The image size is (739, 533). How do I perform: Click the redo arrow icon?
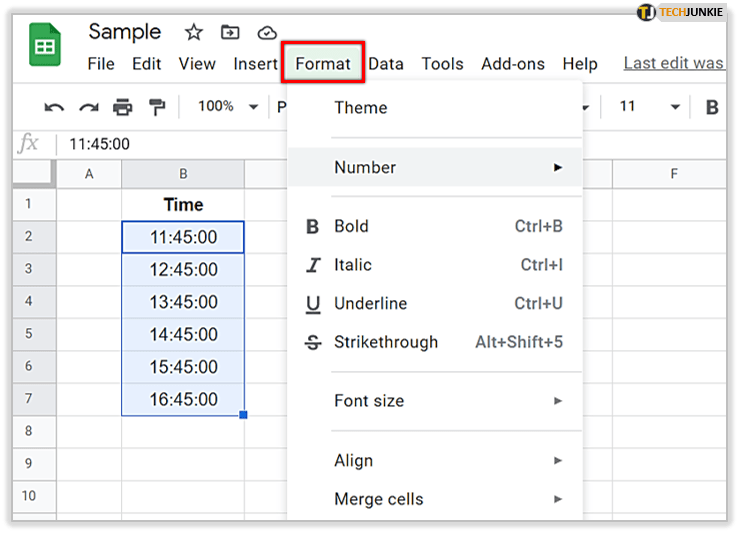[x=89, y=107]
